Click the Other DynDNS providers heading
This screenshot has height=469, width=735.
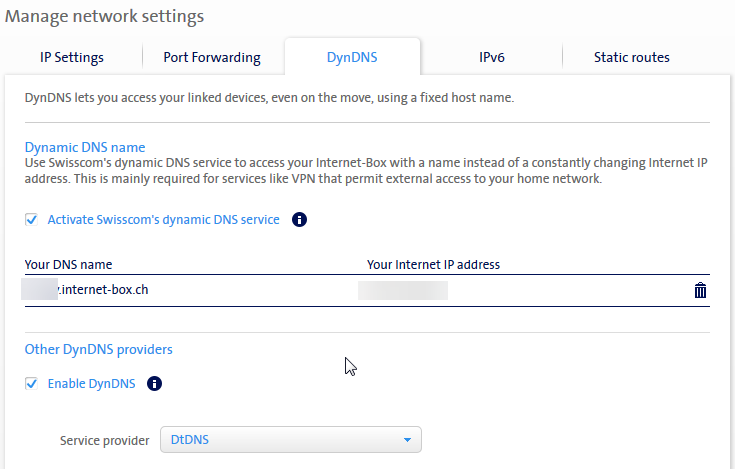98,350
